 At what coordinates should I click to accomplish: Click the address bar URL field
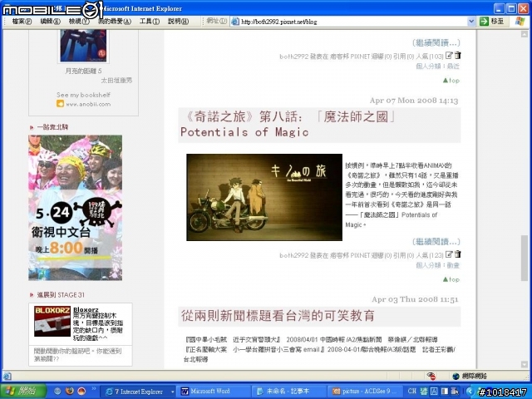[352, 22]
